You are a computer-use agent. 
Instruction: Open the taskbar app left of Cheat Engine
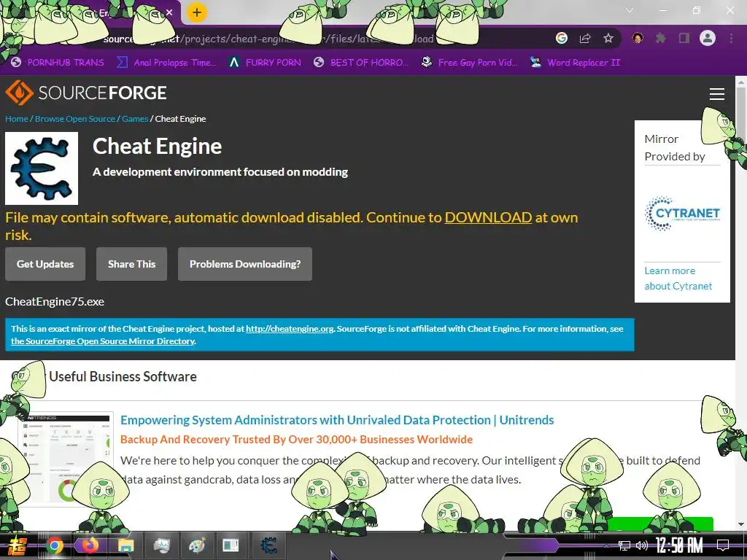coord(231,545)
